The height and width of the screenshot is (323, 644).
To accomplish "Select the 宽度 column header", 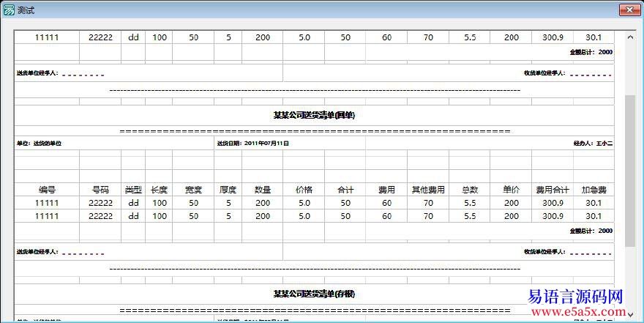I will point(193,190).
